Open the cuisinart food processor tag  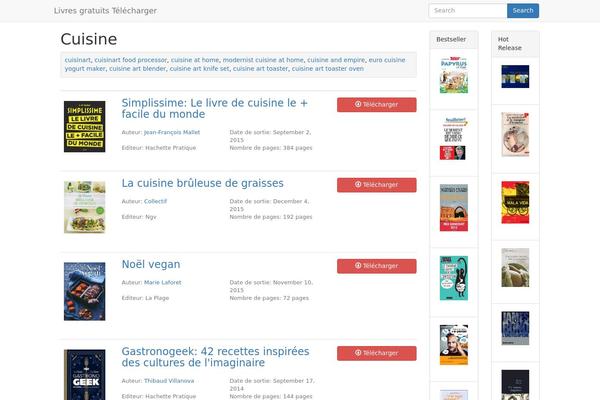tap(130, 60)
